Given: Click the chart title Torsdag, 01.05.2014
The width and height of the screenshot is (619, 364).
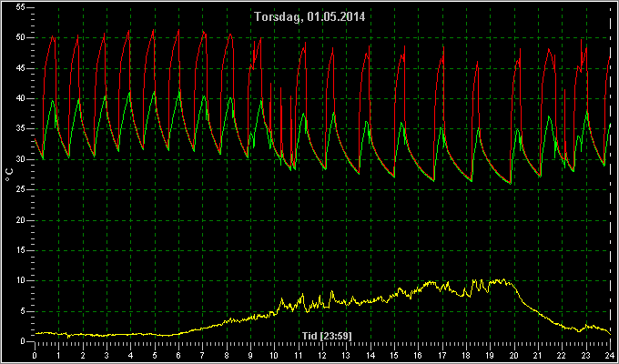Looking at the screenshot, I should (x=309, y=17).
